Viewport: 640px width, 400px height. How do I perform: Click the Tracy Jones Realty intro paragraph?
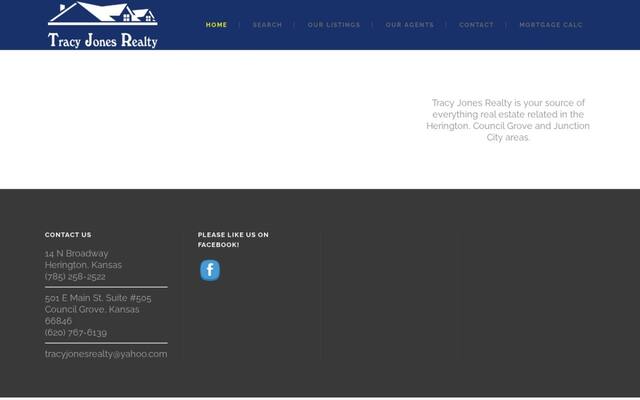508,120
